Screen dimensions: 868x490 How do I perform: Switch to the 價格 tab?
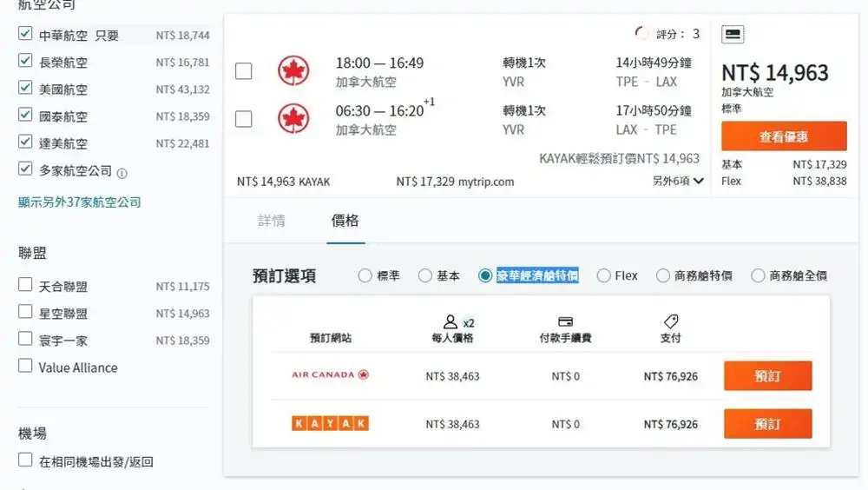tap(345, 221)
